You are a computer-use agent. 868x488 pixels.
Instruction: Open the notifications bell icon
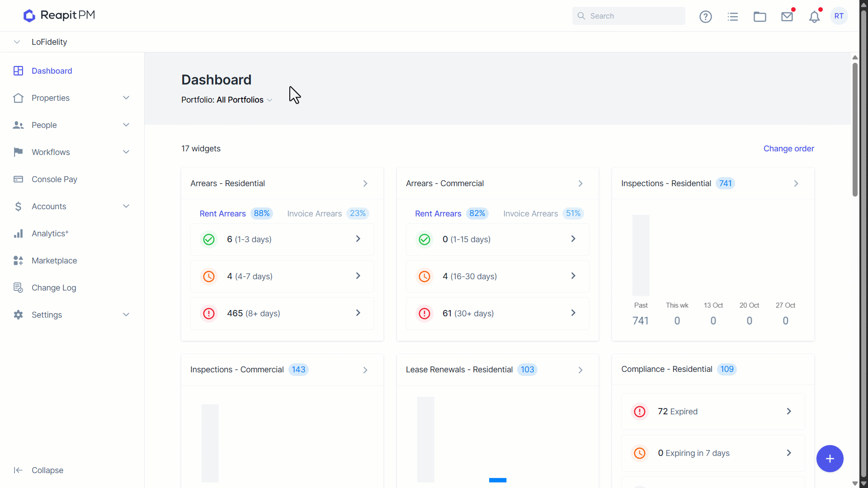[x=814, y=17]
